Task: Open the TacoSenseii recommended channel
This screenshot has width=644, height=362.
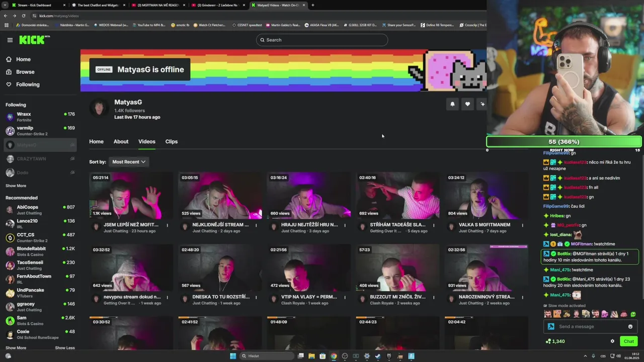Action: [x=40, y=265]
